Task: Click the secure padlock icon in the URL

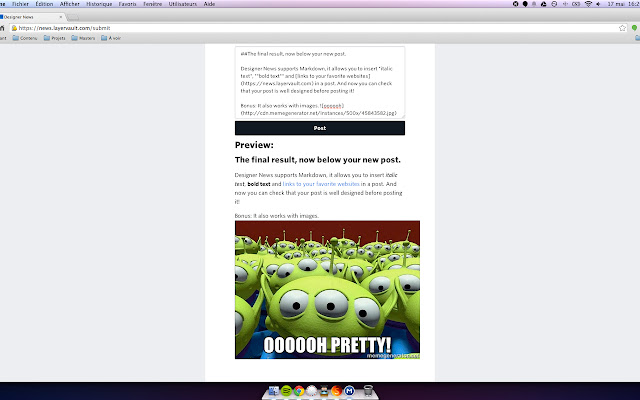Action: tap(14, 28)
